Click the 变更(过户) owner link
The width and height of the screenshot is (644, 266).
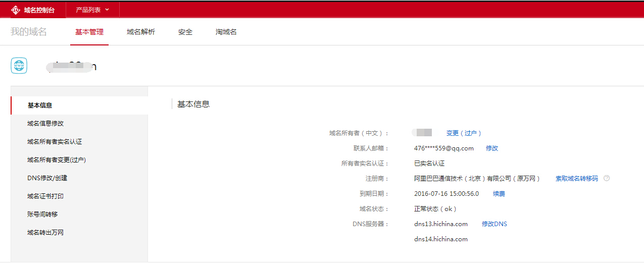[464, 133]
